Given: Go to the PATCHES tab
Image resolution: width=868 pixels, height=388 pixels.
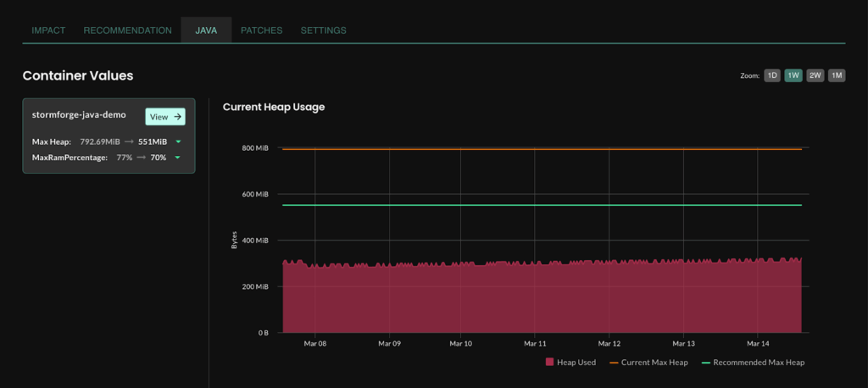Looking at the screenshot, I should tap(261, 30).
